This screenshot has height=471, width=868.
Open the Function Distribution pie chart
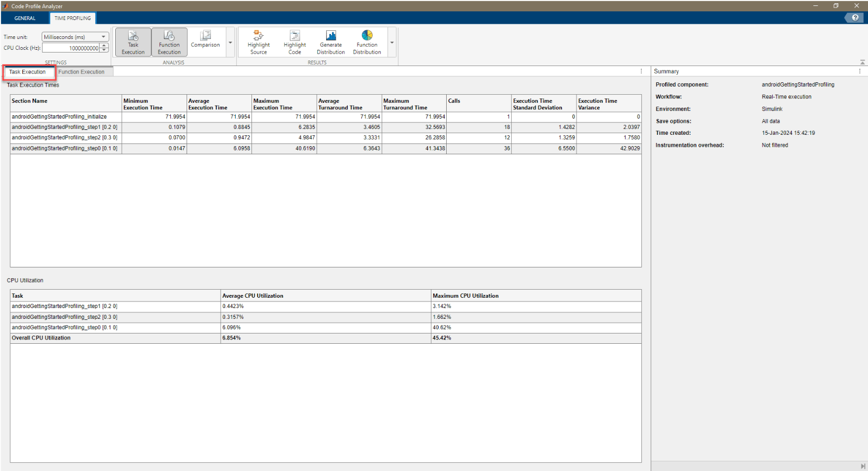pyautogui.click(x=367, y=36)
